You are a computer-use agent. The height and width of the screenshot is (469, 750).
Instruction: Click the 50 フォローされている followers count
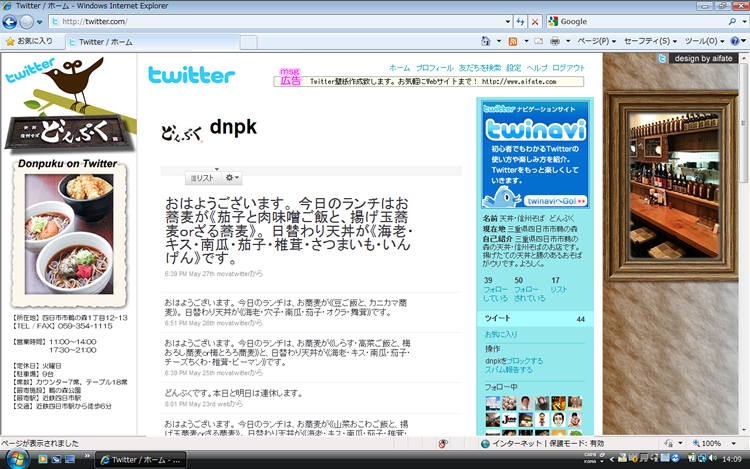(529, 289)
